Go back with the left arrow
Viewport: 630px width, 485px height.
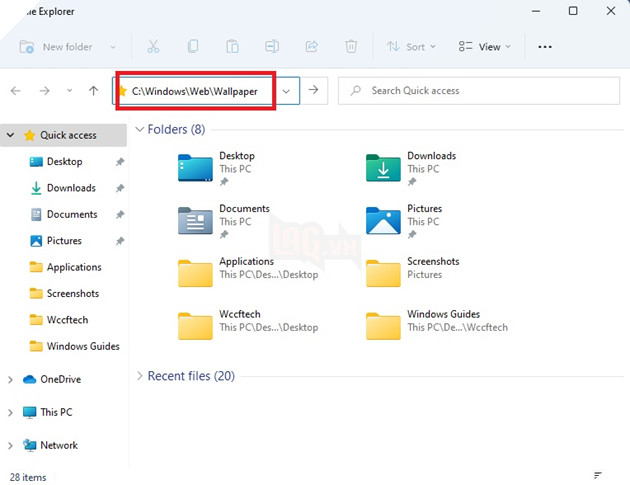click(x=16, y=91)
